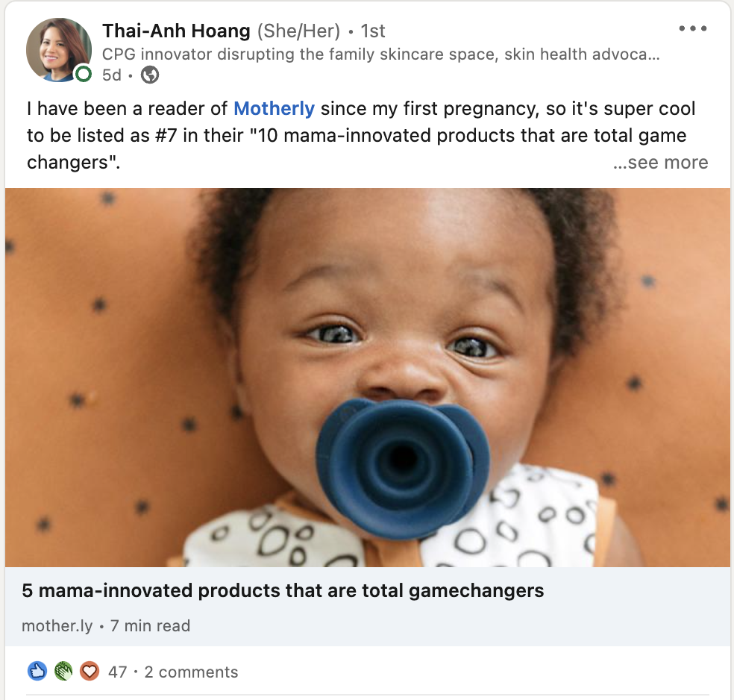Click the mother.ly source label
Image resolution: width=734 pixels, height=700 pixels.
point(57,626)
